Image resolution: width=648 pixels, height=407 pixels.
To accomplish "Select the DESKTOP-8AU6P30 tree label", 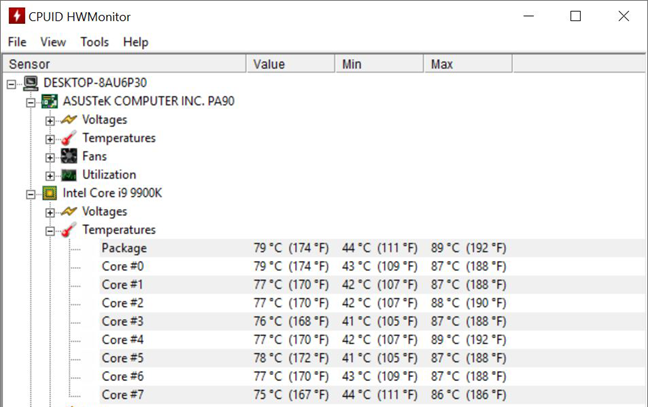I will point(95,83).
